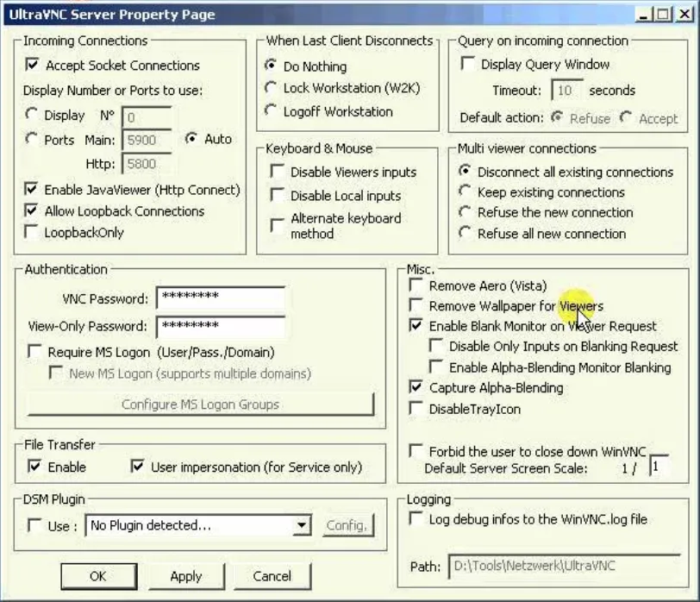
Task: Enable Disable Only Inputs on Blanking Request
Action: click(x=435, y=346)
